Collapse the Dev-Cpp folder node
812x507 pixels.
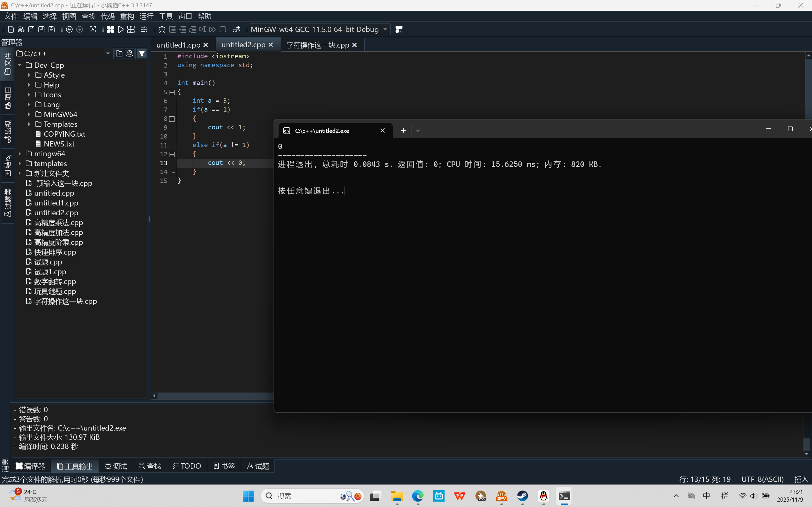(20, 65)
